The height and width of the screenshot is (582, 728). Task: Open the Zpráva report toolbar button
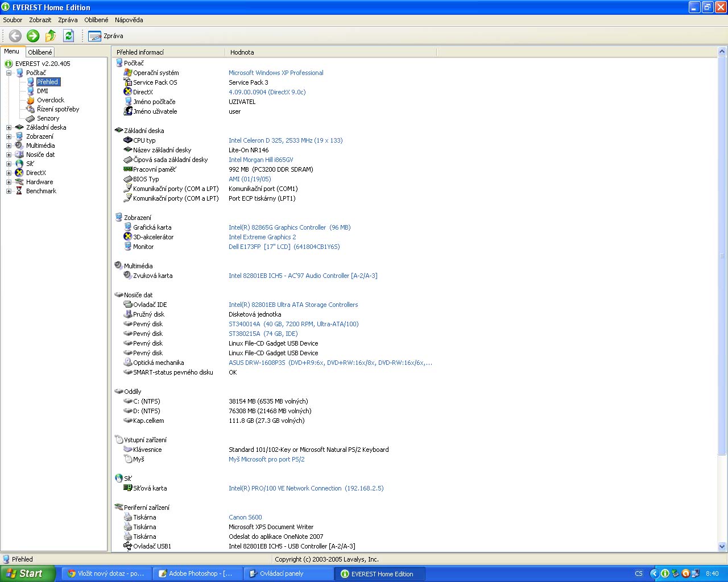(x=106, y=36)
